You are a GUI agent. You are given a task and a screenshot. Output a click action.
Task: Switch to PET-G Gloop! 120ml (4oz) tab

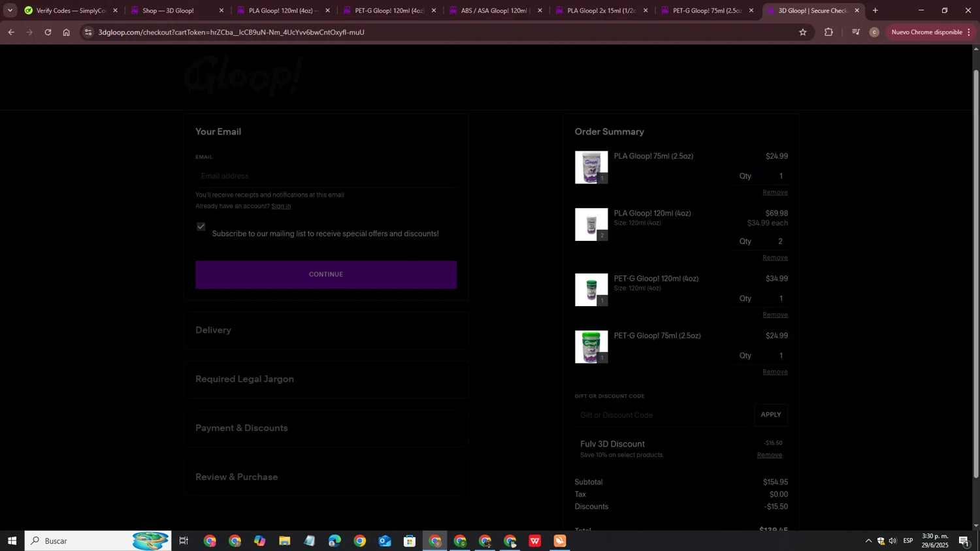point(389,10)
